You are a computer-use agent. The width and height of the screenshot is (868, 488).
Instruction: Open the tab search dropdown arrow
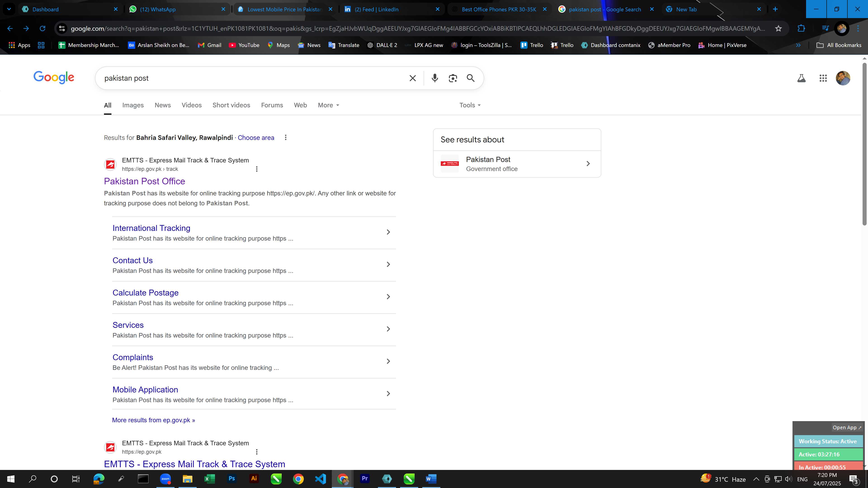click(x=9, y=9)
